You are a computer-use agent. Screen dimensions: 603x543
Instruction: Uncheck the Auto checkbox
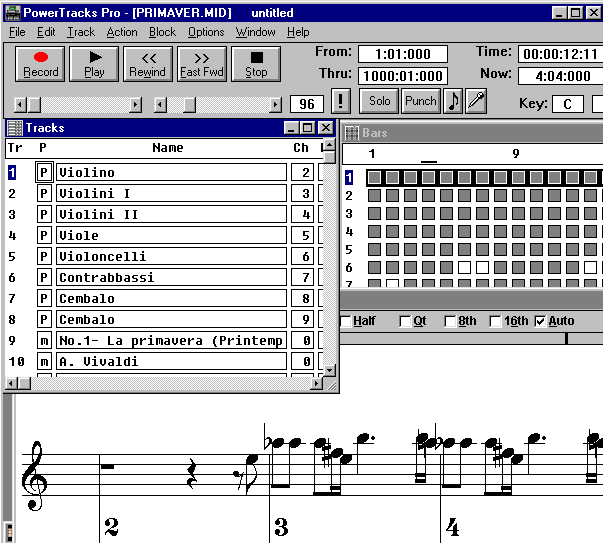[x=540, y=321]
